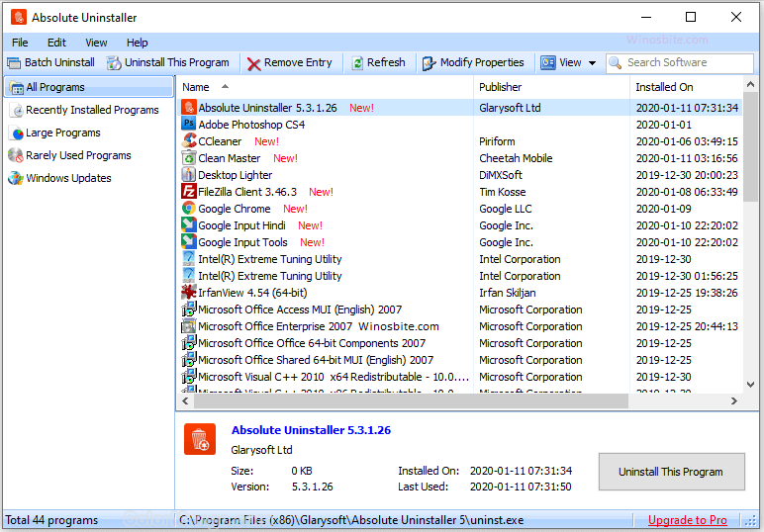Image resolution: width=764 pixels, height=532 pixels.
Task: Select the Google Chrome program row
Action: point(234,209)
